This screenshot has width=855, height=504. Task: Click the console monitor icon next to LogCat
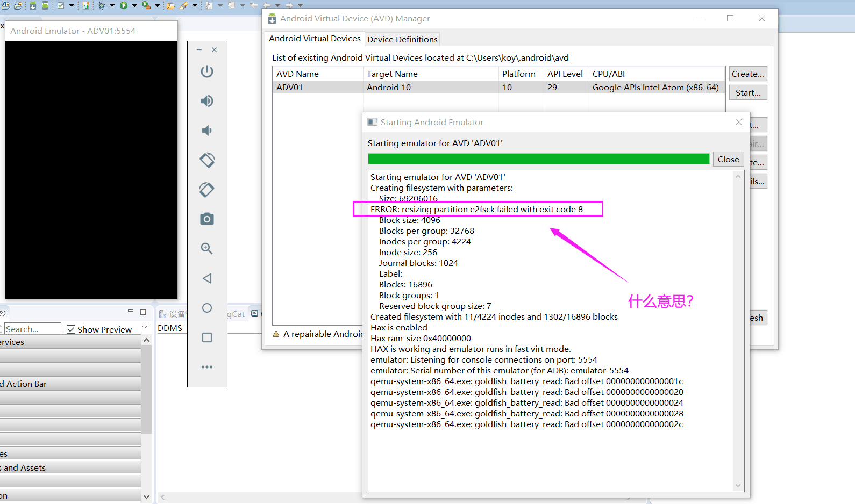[x=254, y=314]
